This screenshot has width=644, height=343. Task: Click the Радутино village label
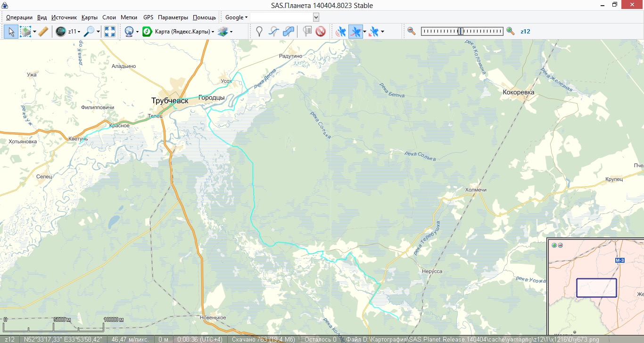(290, 56)
